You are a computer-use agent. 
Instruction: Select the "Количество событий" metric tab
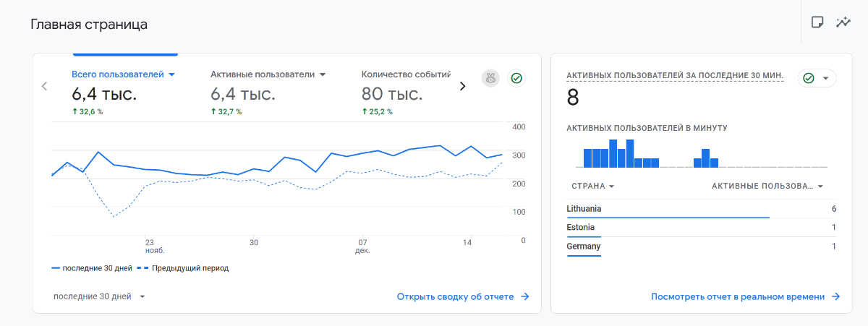point(406,74)
